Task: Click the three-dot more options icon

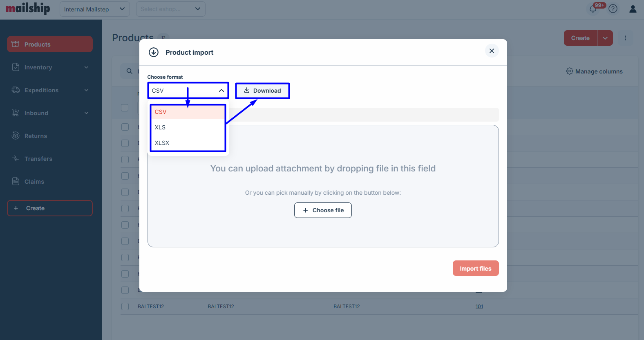Action: tap(625, 38)
